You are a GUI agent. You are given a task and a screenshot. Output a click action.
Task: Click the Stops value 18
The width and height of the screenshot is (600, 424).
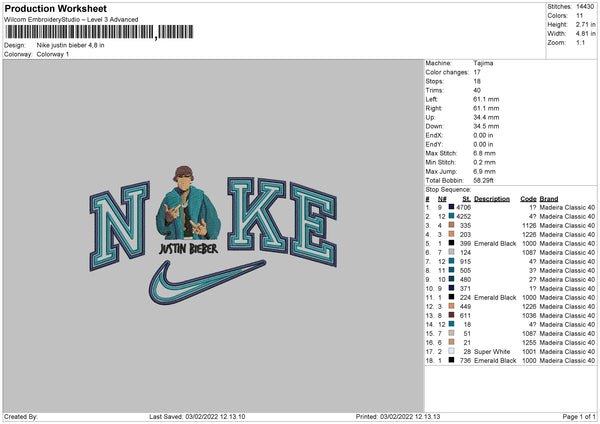pos(477,81)
